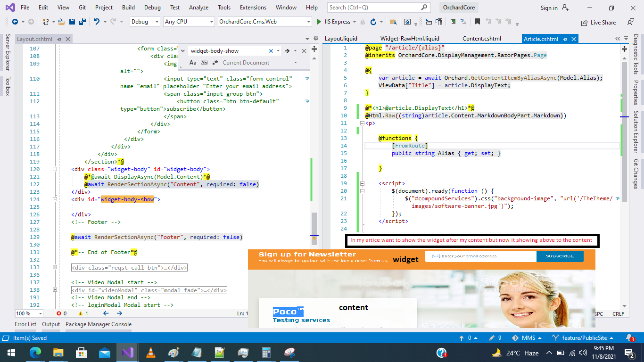
Task: Click the Live Share button
Action: pos(599,22)
